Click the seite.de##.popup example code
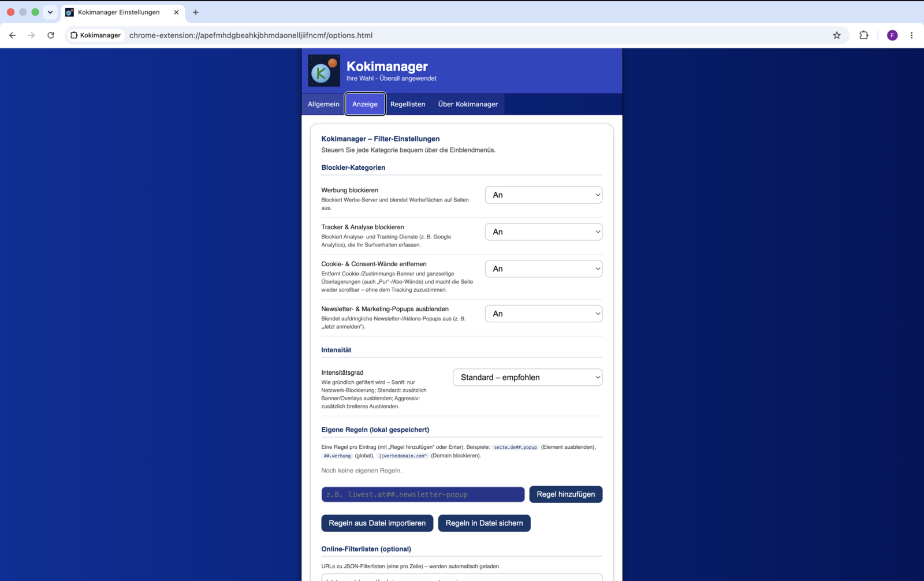Image resolution: width=924 pixels, height=581 pixels. [x=515, y=447]
